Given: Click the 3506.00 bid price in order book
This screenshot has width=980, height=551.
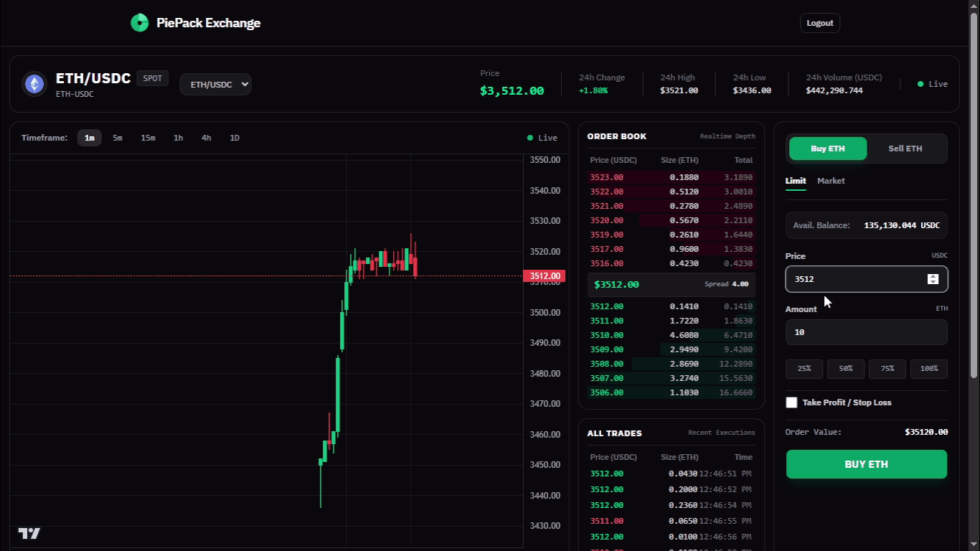Looking at the screenshot, I should 606,392.
